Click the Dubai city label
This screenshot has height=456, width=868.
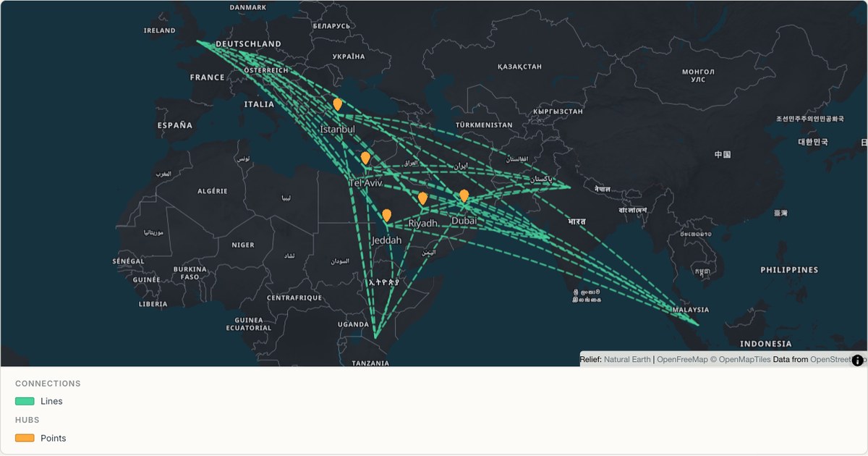tap(464, 221)
